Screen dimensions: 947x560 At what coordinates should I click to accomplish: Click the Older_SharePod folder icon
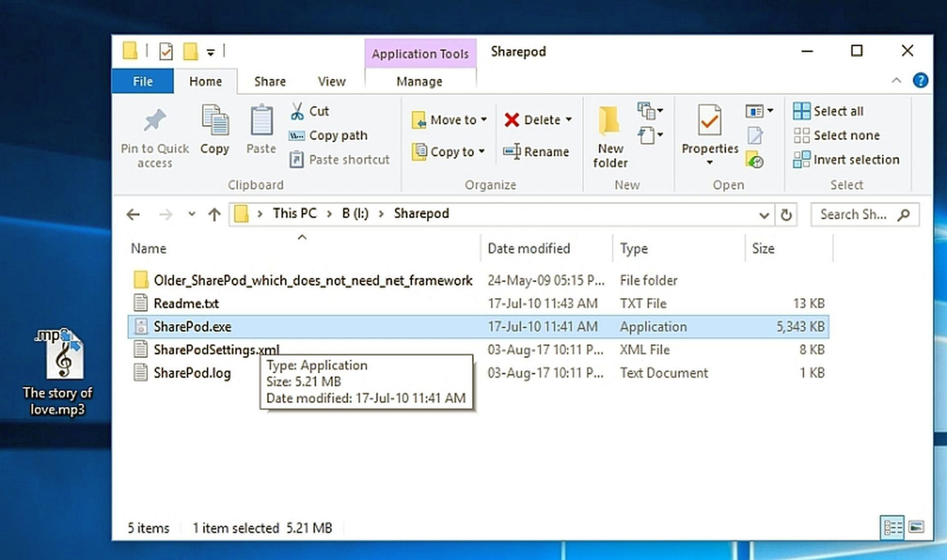(141, 280)
